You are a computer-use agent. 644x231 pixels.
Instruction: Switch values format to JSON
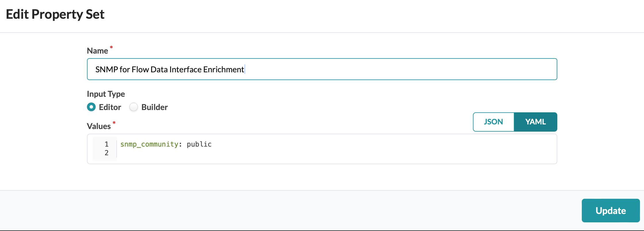493,122
